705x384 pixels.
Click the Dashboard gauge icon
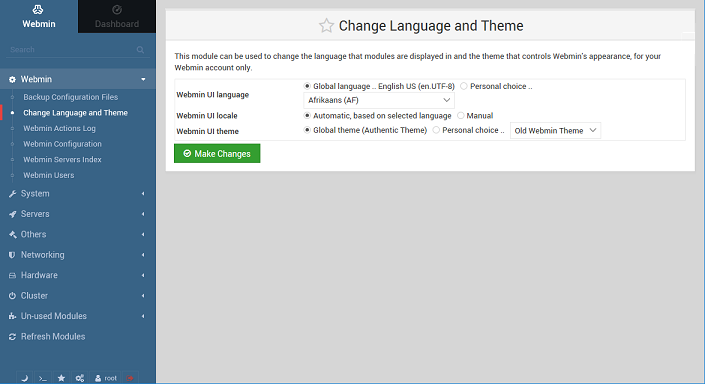tap(117, 9)
